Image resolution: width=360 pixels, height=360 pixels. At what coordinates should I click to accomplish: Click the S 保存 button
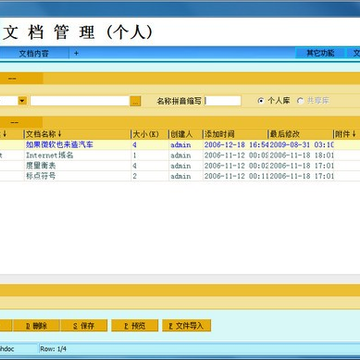coord(84,326)
